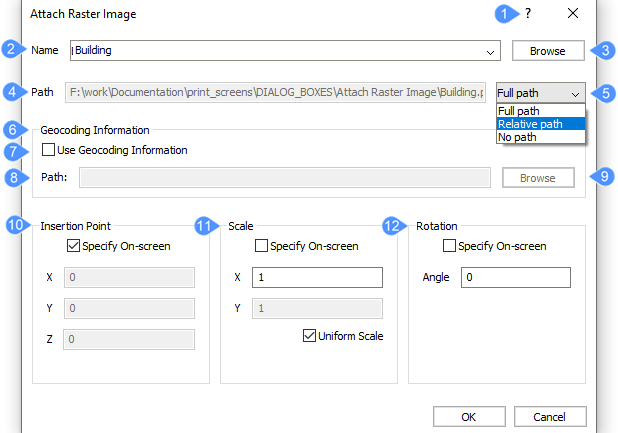The image size is (618, 433).
Task: Click callout marker number 11
Action: (203, 226)
